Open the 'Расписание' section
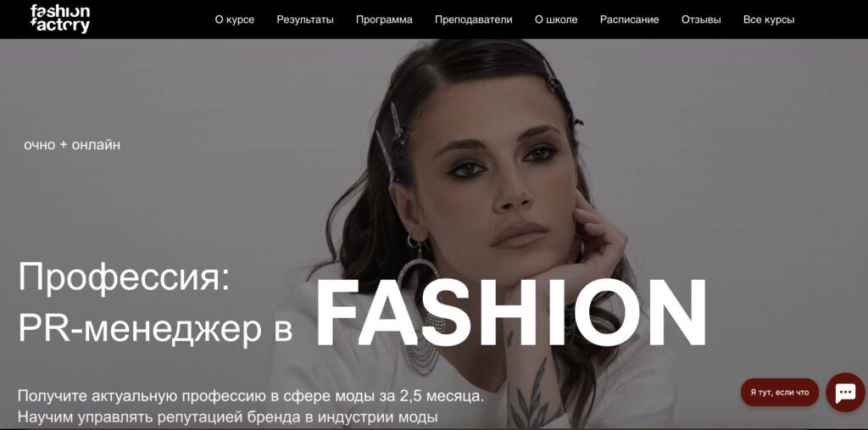The height and width of the screenshot is (430, 868). pyautogui.click(x=630, y=20)
